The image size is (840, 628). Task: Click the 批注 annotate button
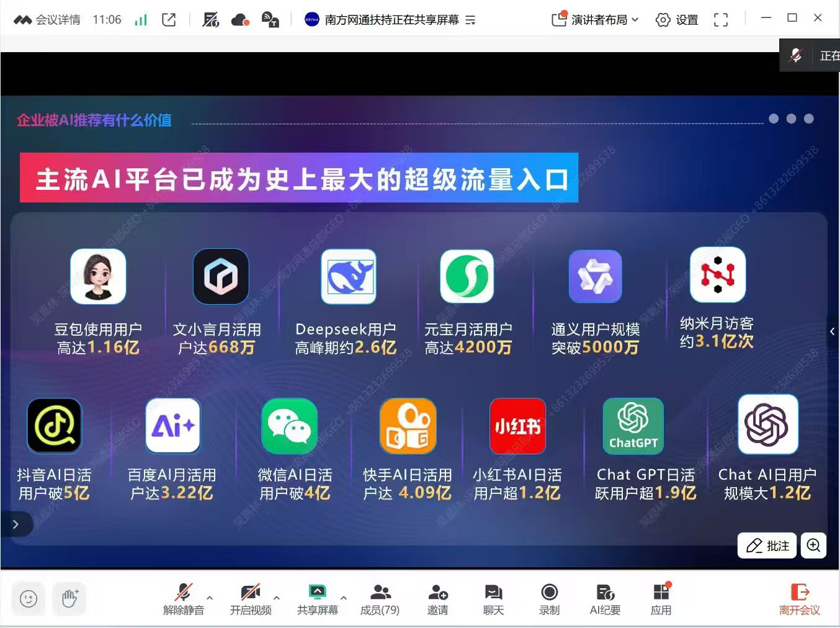pos(767,545)
